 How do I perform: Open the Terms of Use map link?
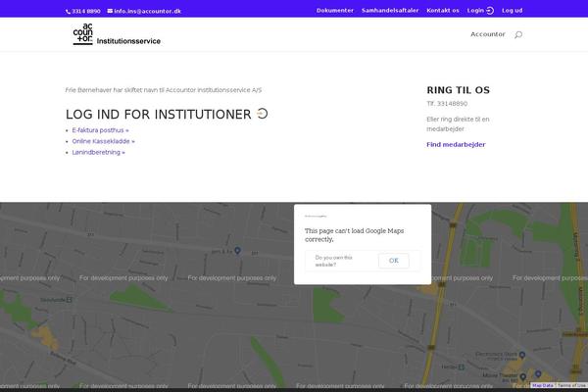pos(571,385)
